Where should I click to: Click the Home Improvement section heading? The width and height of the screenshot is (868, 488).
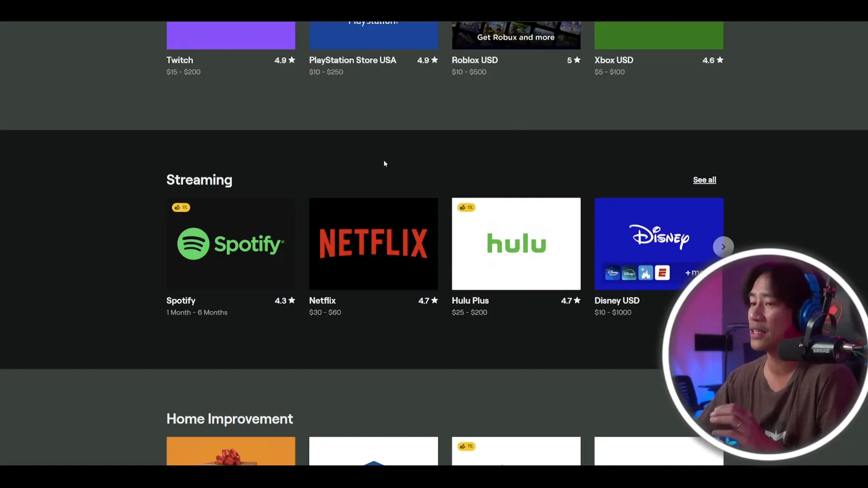coord(230,419)
